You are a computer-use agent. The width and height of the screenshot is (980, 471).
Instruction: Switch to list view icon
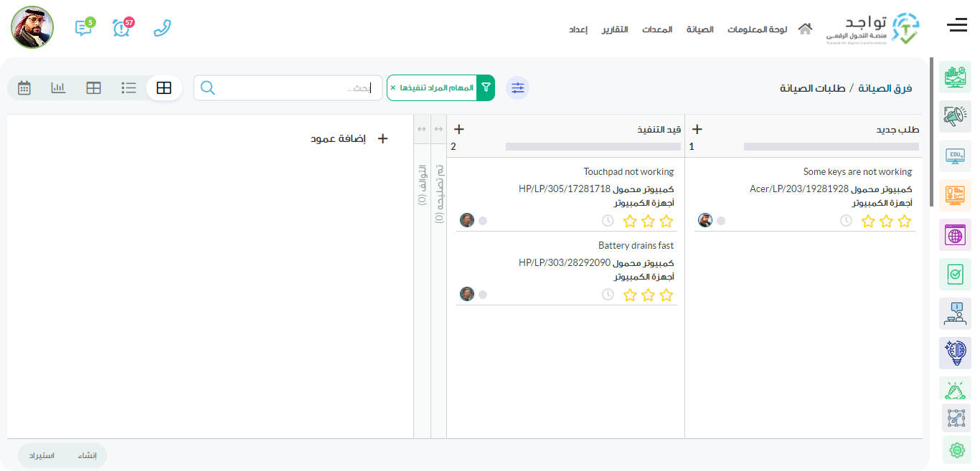[x=129, y=87]
